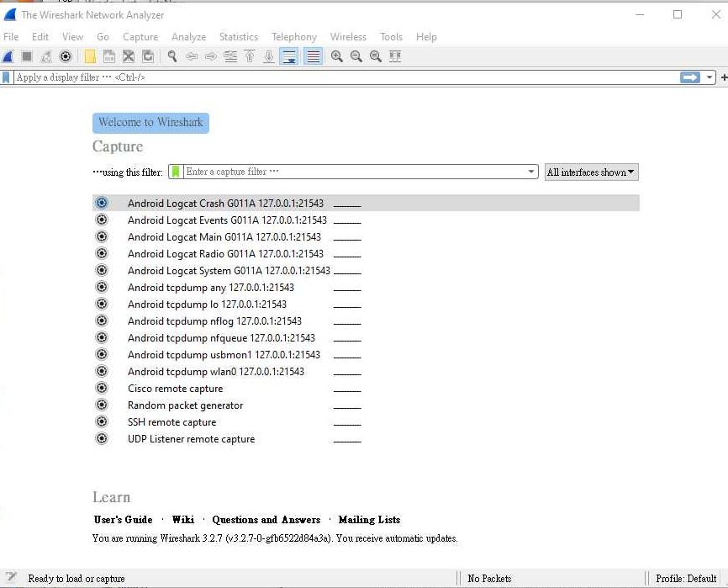Close this capture file icon
This screenshot has width=728, height=588.
click(x=129, y=56)
